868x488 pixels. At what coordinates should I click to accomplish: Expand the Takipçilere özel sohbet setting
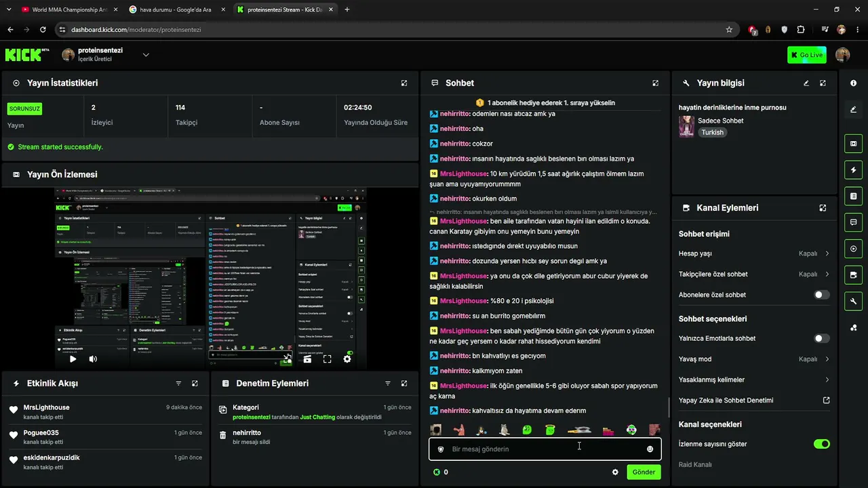[754, 274]
